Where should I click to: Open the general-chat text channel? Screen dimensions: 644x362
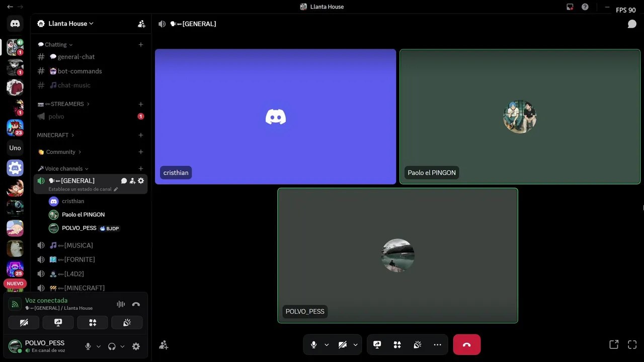tap(91, 57)
